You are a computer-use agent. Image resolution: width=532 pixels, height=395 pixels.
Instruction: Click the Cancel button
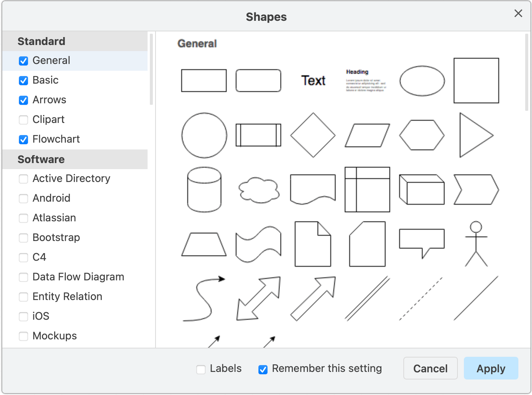pyautogui.click(x=430, y=368)
